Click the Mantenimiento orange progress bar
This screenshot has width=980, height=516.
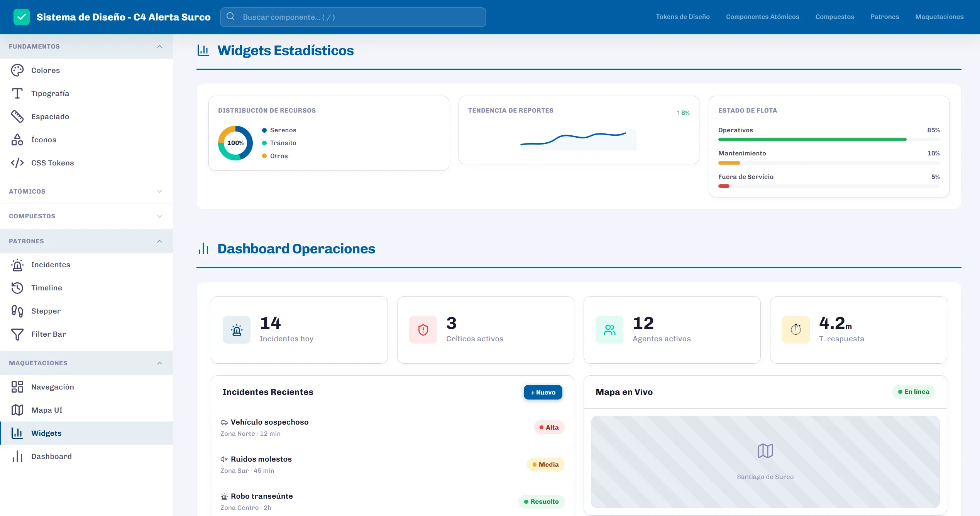click(729, 163)
